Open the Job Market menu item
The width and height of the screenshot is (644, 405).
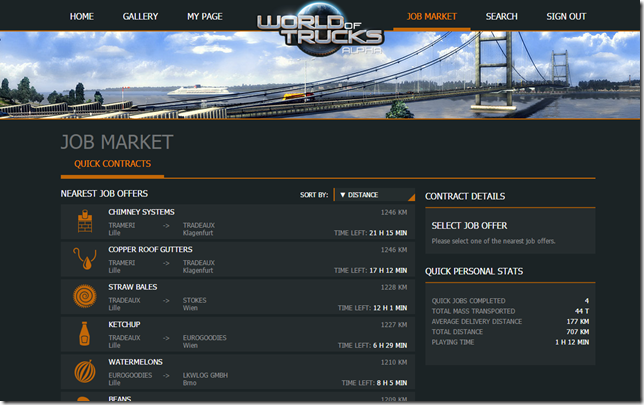432,16
